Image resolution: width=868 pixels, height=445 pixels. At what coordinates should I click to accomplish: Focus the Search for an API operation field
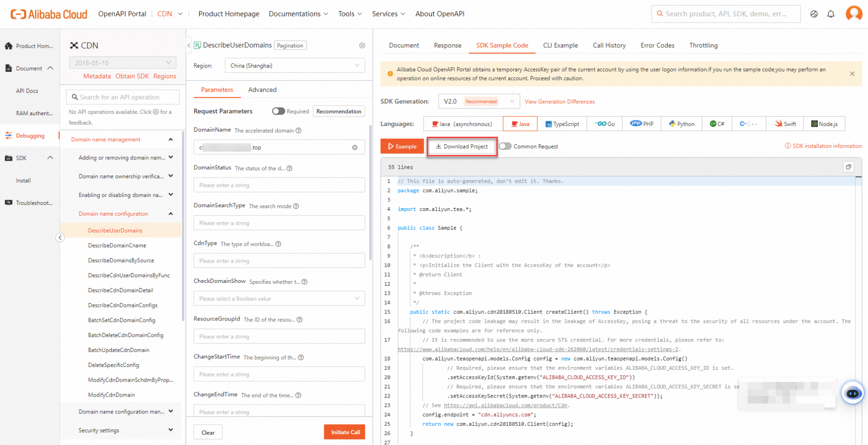(x=123, y=97)
